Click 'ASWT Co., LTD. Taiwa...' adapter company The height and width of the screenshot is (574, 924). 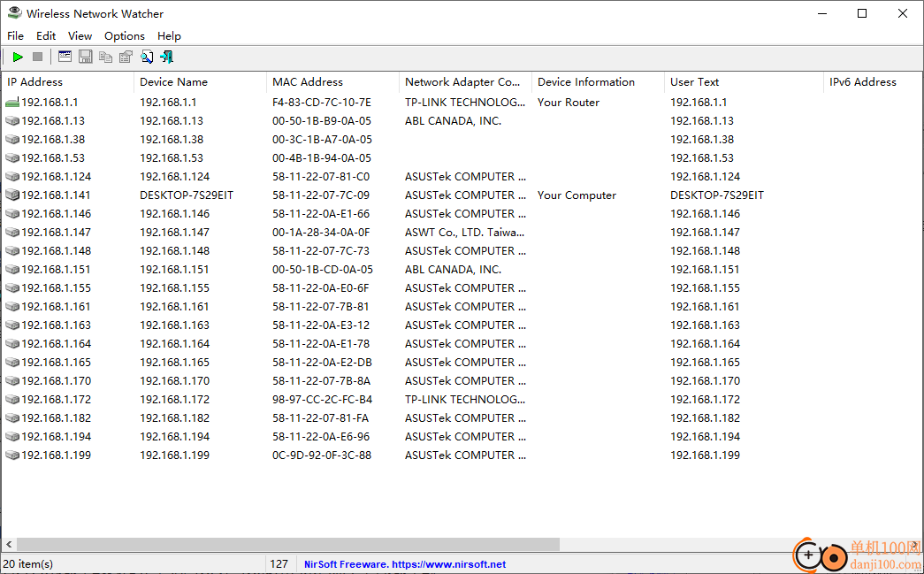pyautogui.click(x=464, y=233)
